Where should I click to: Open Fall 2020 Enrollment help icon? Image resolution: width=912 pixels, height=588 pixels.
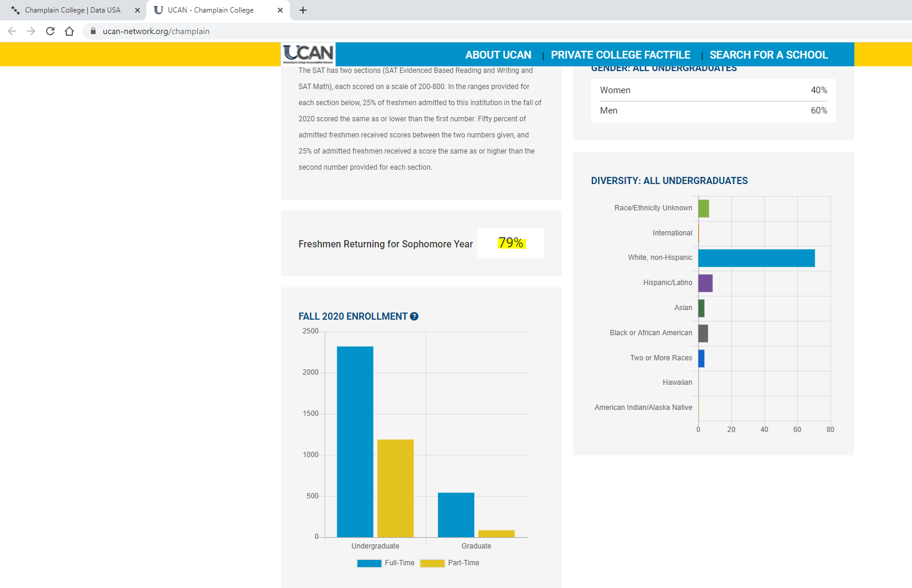pyautogui.click(x=414, y=317)
